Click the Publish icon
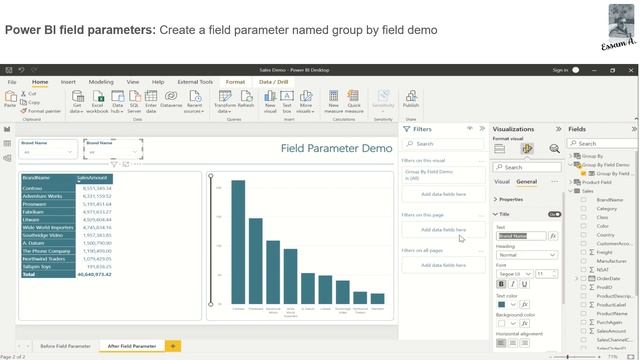Screen dimensions: 640x360 coord(411,96)
